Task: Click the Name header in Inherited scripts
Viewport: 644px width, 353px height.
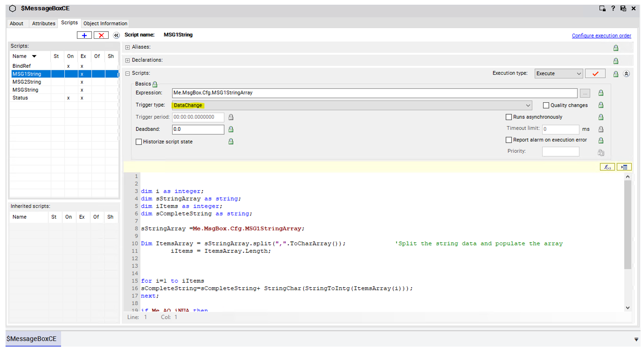Action: coord(20,217)
